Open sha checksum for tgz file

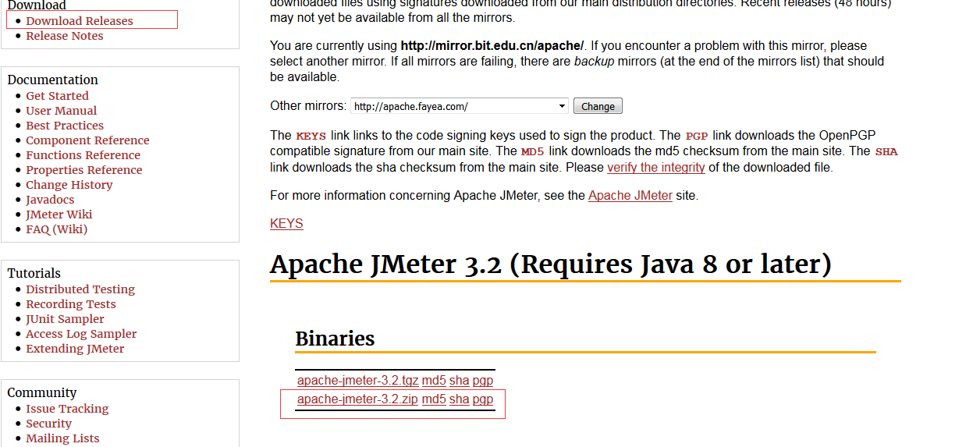[459, 381]
